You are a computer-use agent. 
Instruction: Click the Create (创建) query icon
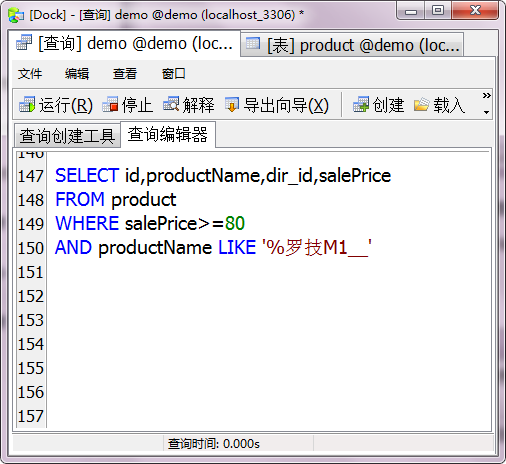tap(361, 105)
